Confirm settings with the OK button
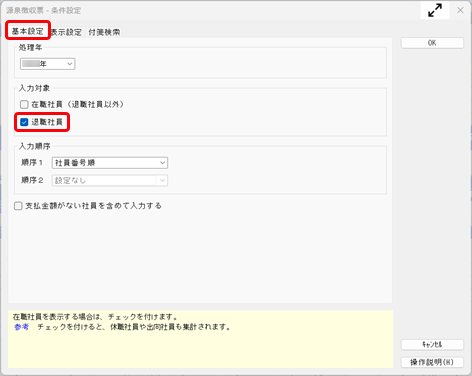Screen dimensions: 472x376 tap(432, 43)
